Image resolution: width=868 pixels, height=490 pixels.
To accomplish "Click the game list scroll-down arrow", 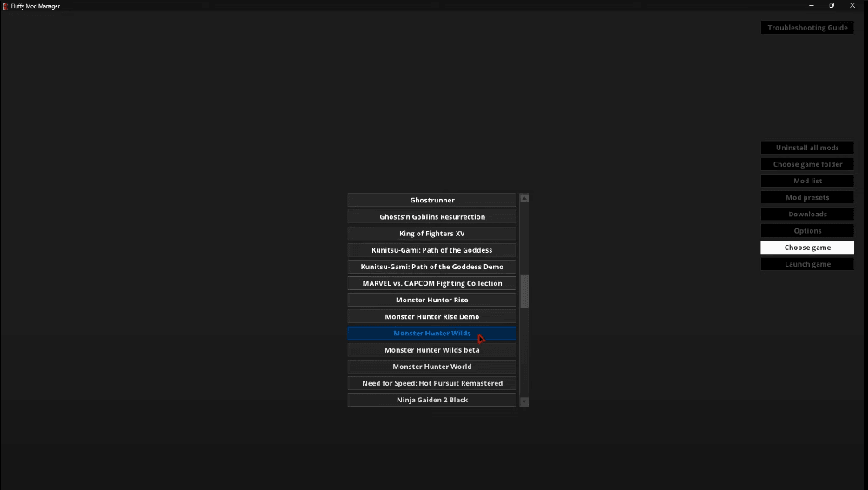I will (x=524, y=402).
